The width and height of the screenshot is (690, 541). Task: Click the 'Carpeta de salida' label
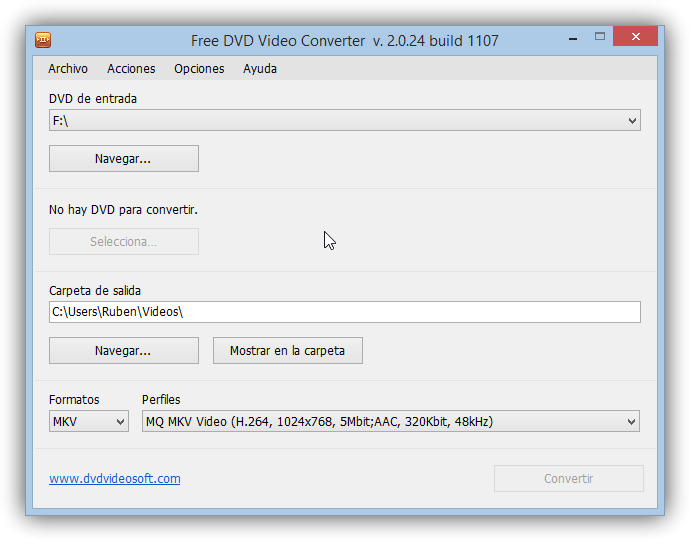95,291
